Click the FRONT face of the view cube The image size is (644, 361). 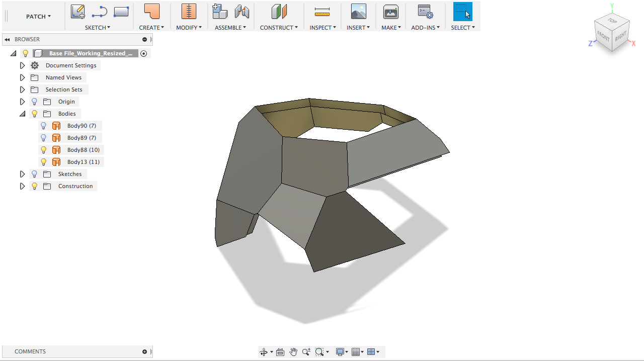pyautogui.click(x=603, y=37)
